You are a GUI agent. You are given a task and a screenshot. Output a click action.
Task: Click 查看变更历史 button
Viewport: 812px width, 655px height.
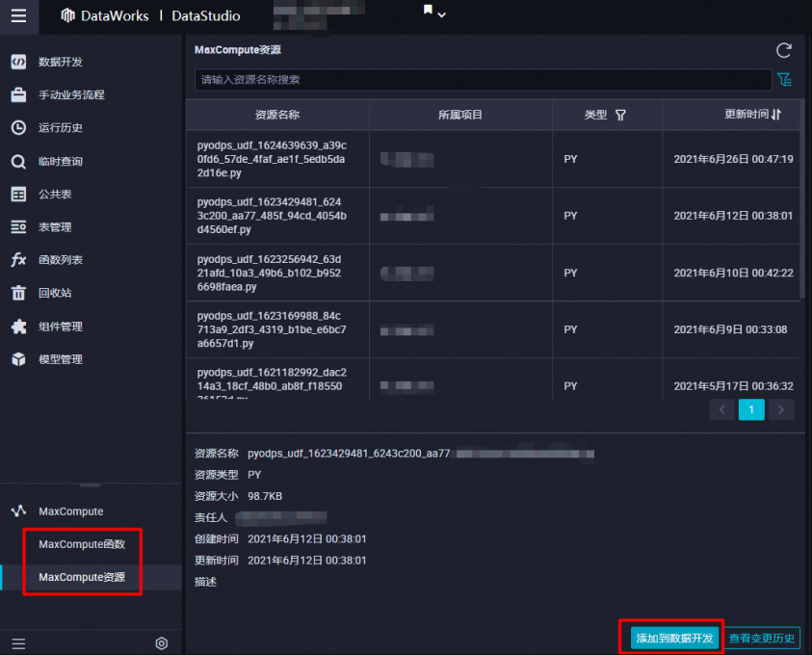click(x=761, y=638)
